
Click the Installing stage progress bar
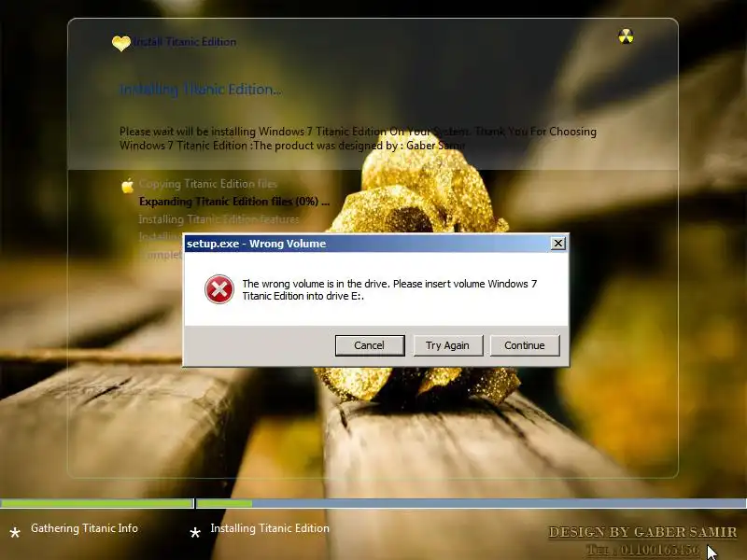[472, 503]
